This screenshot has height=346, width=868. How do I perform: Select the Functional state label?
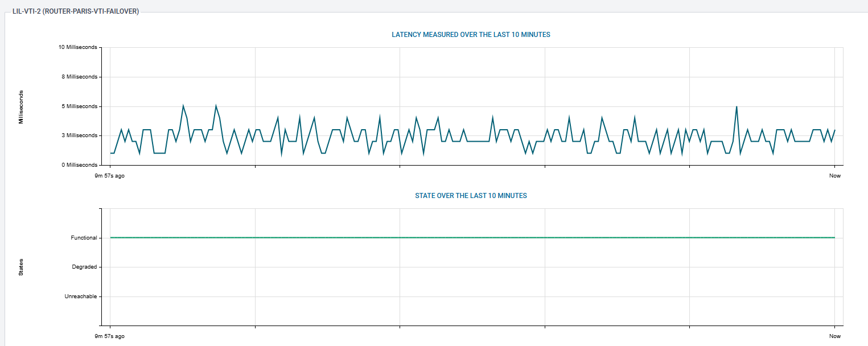pyautogui.click(x=84, y=238)
